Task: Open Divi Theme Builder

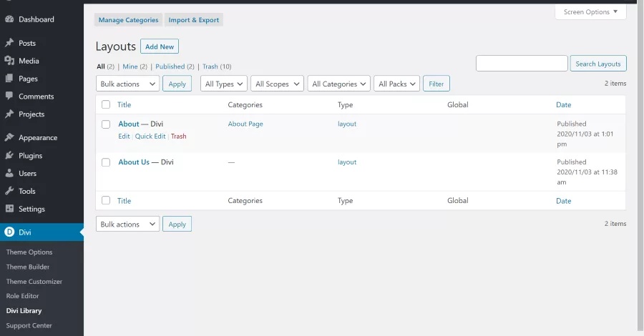Action: [27, 267]
